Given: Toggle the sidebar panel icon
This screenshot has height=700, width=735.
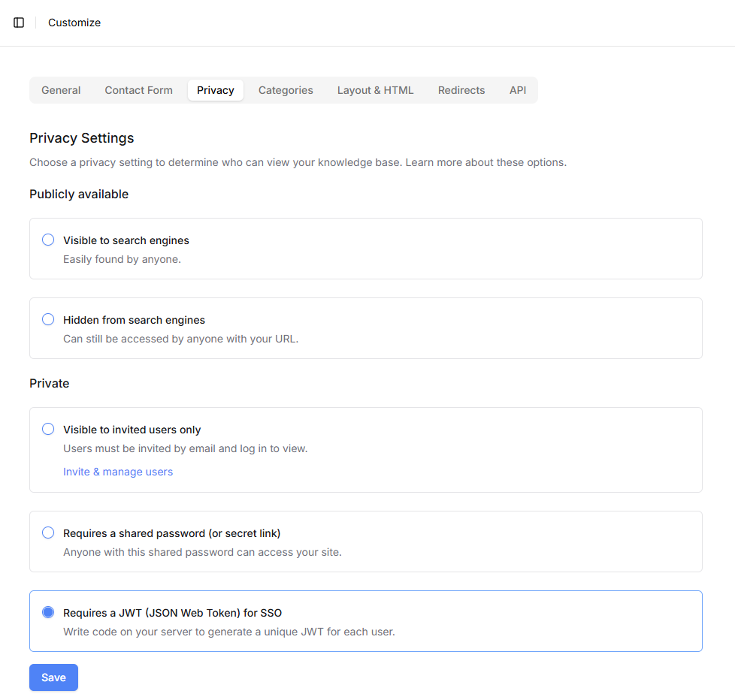Looking at the screenshot, I should tap(19, 23).
